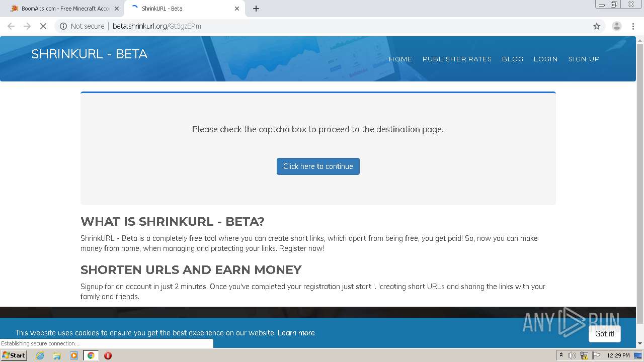Click scrollbar down arrow
The image size is (644, 362).
click(x=640, y=343)
